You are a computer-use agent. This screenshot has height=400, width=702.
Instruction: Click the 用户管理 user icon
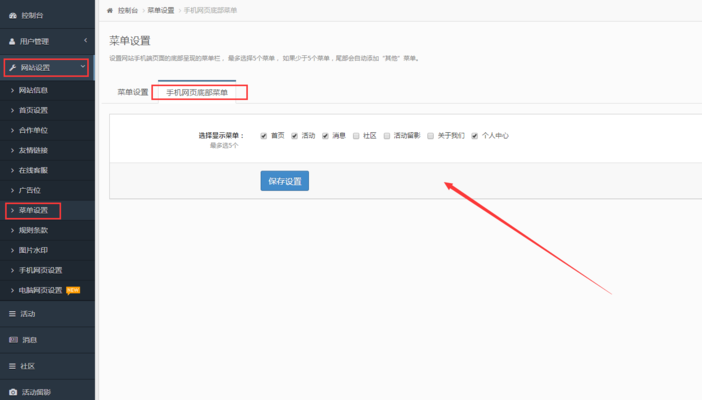(12, 41)
